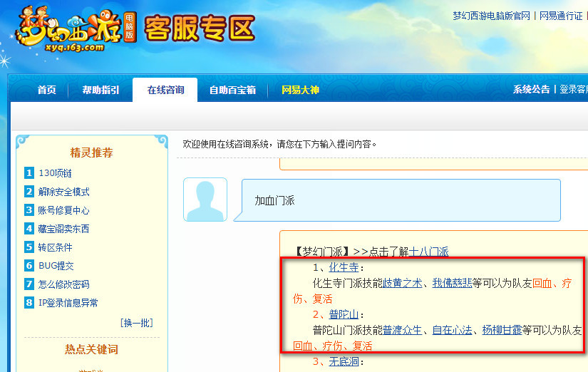Open the 自在心法 skill link
Viewport: 588px width, 372px height.
click(x=453, y=330)
